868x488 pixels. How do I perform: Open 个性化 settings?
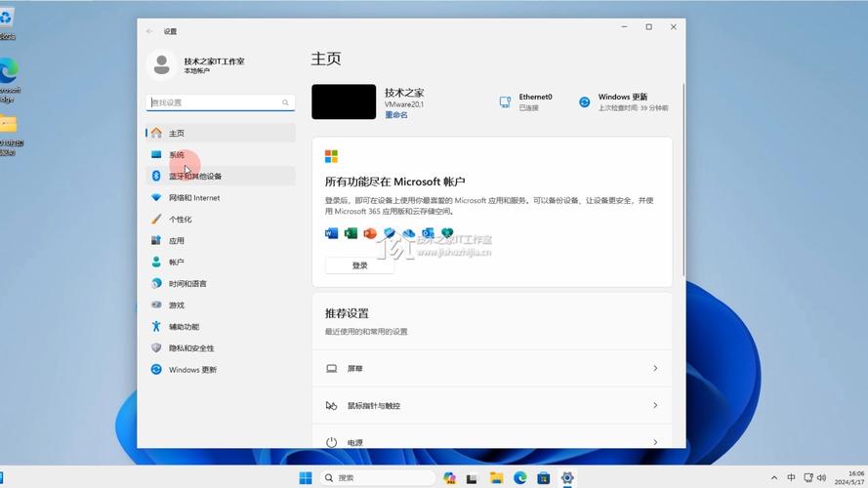pyautogui.click(x=221, y=219)
